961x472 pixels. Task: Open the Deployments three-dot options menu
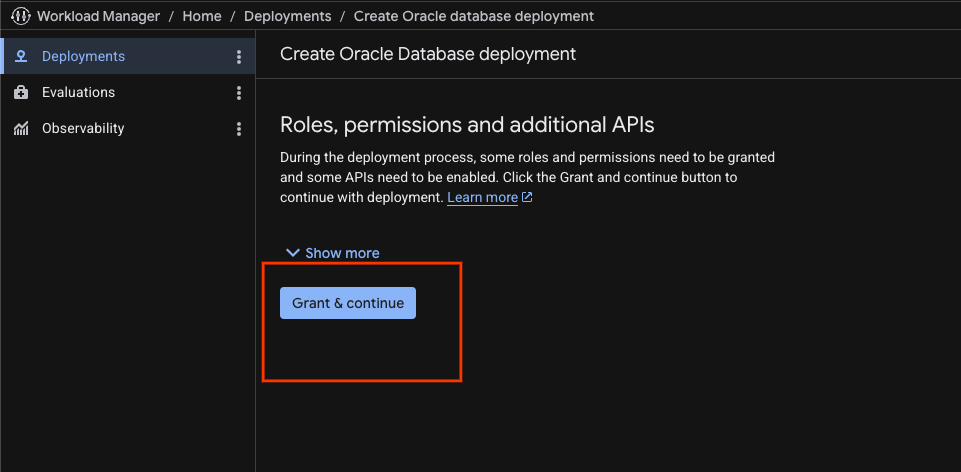tap(239, 57)
